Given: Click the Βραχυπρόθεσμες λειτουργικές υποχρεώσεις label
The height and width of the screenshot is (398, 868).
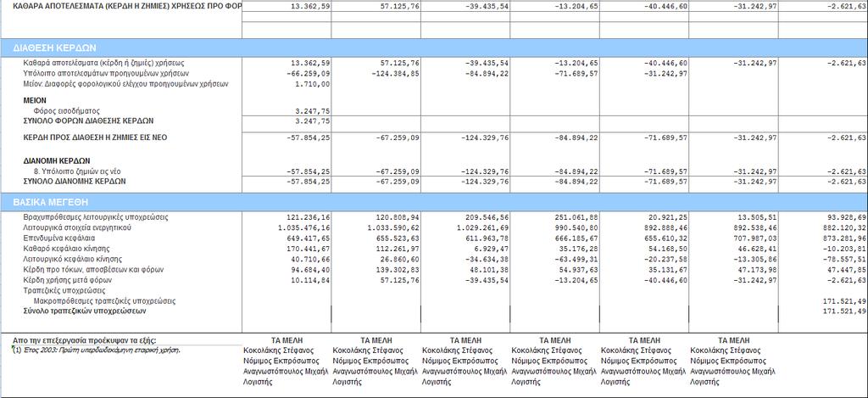Looking at the screenshot, I should (x=96, y=217).
